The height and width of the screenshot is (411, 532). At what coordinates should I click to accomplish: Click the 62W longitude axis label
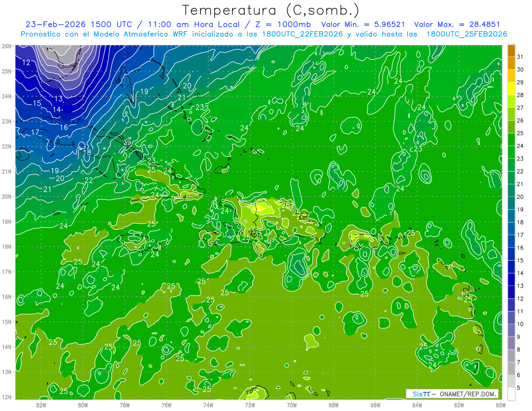(x=459, y=405)
